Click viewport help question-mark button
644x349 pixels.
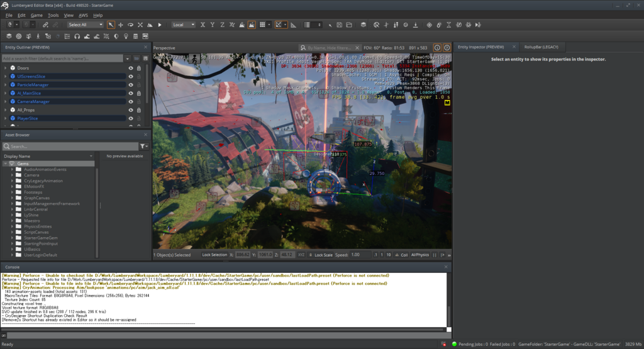447,48
